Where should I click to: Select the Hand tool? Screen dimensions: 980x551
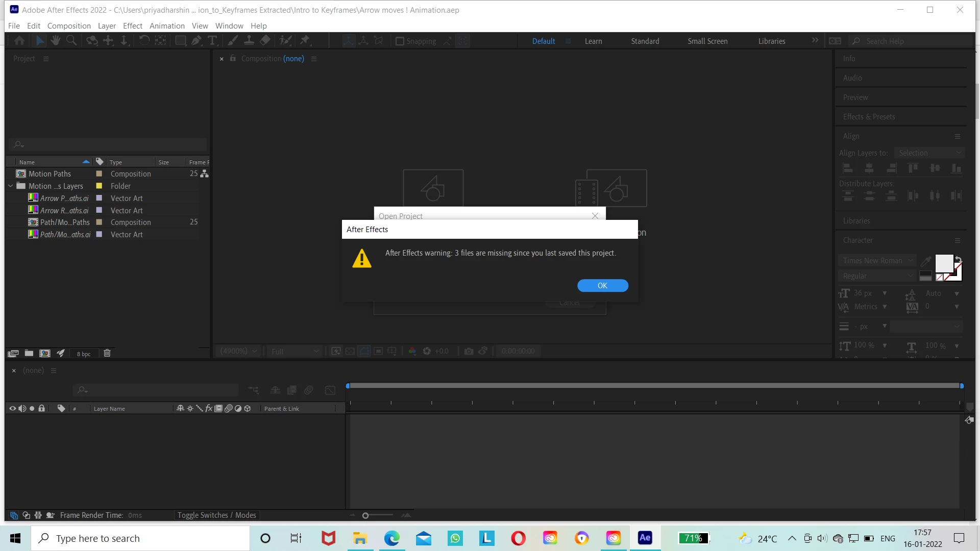pos(56,41)
